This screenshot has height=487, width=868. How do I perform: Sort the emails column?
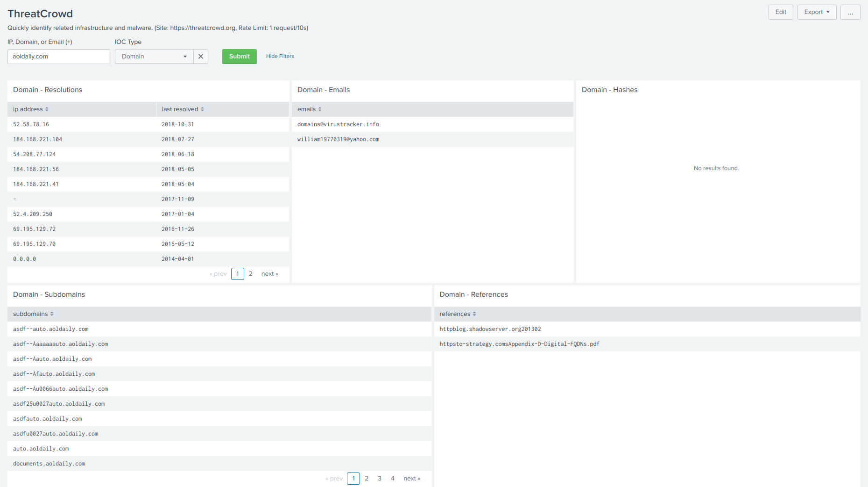tap(310, 109)
